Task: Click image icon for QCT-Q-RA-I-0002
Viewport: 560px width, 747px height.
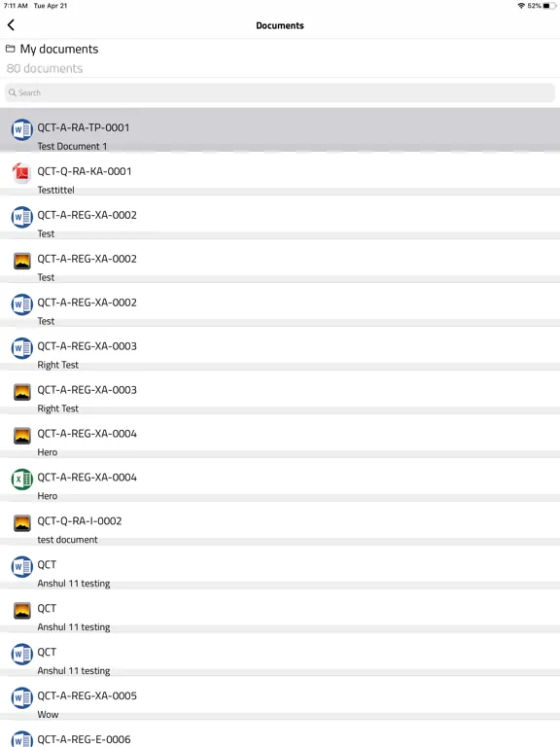Action: (22, 522)
